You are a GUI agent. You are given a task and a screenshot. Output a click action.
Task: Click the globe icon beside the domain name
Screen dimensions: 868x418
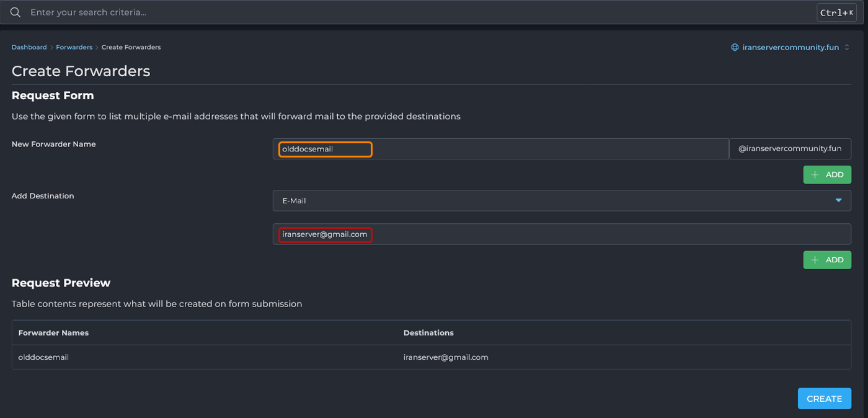point(735,47)
